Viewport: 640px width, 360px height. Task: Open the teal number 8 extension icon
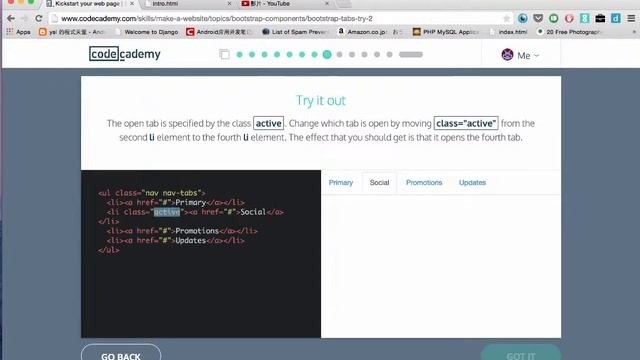point(584,18)
